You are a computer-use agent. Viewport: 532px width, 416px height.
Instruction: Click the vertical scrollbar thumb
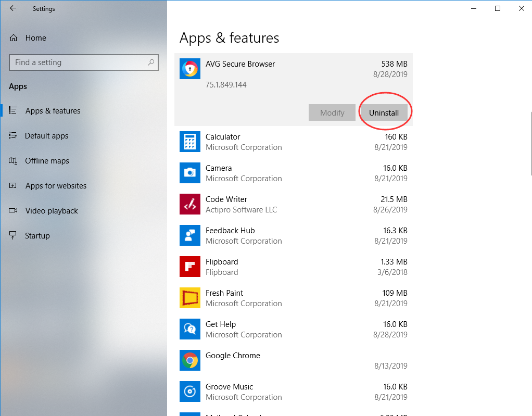531,144
